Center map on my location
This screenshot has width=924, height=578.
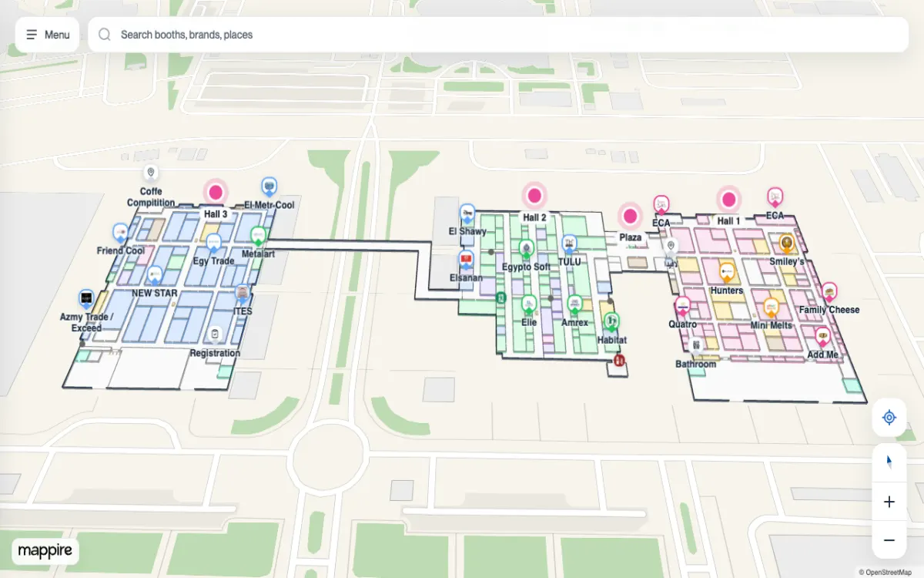889,418
